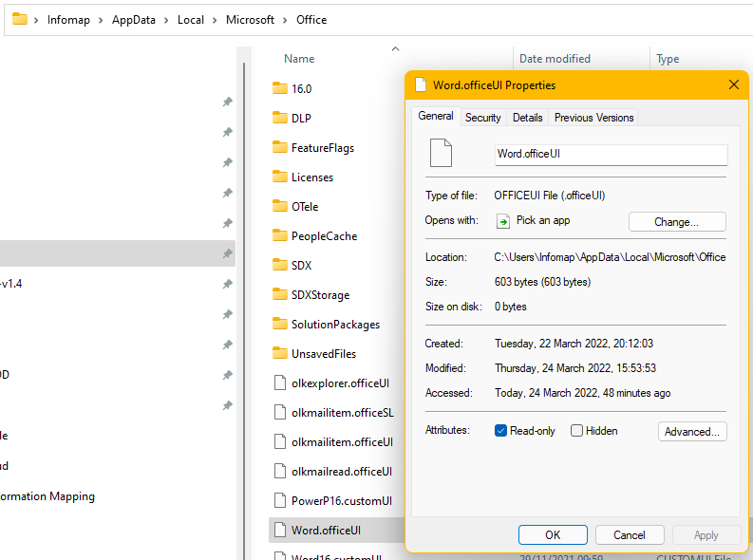Click the 16.0 folder icon
This screenshot has width=753, height=560.
click(x=279, y=88)
